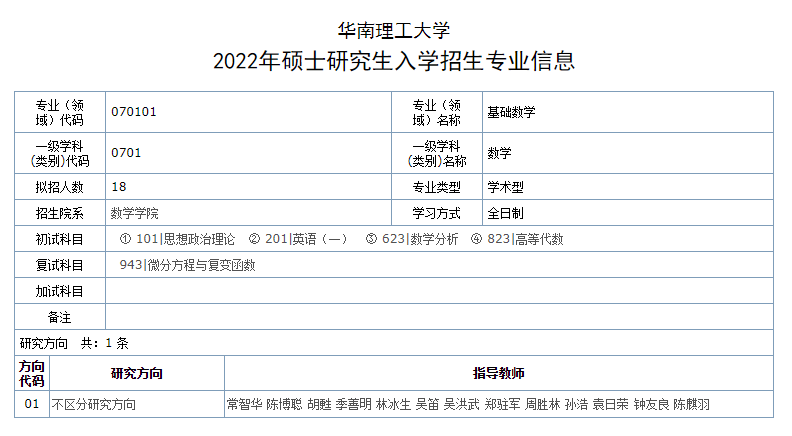
Task: Select the value 全日制
Action: click(505, 213)
